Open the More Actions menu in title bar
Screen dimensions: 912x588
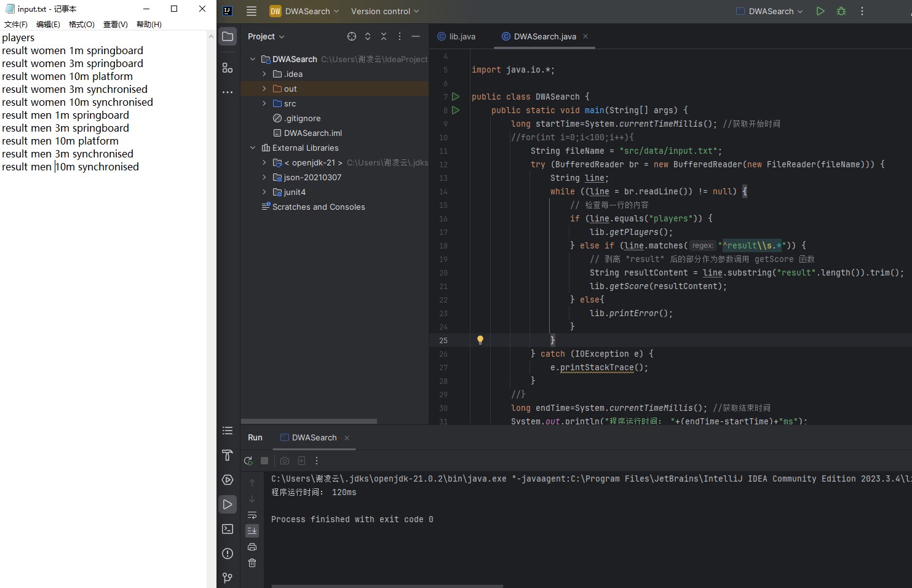[862, 11]
